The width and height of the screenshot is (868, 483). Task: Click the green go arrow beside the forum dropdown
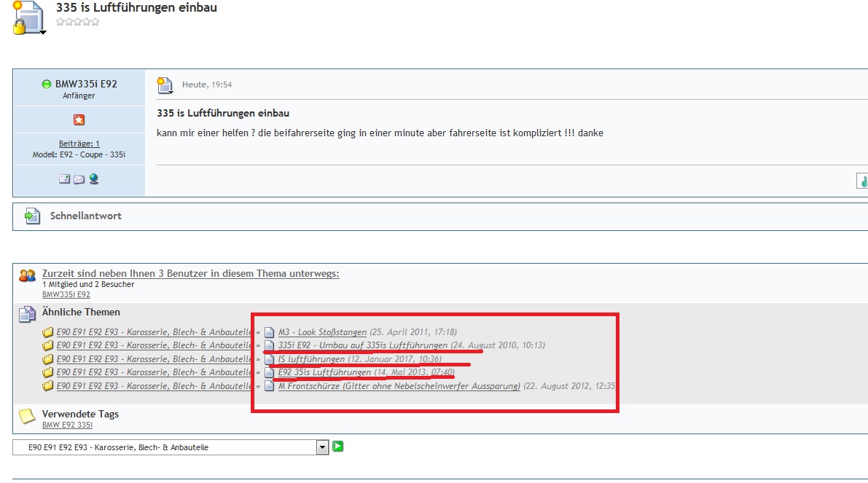337,447
